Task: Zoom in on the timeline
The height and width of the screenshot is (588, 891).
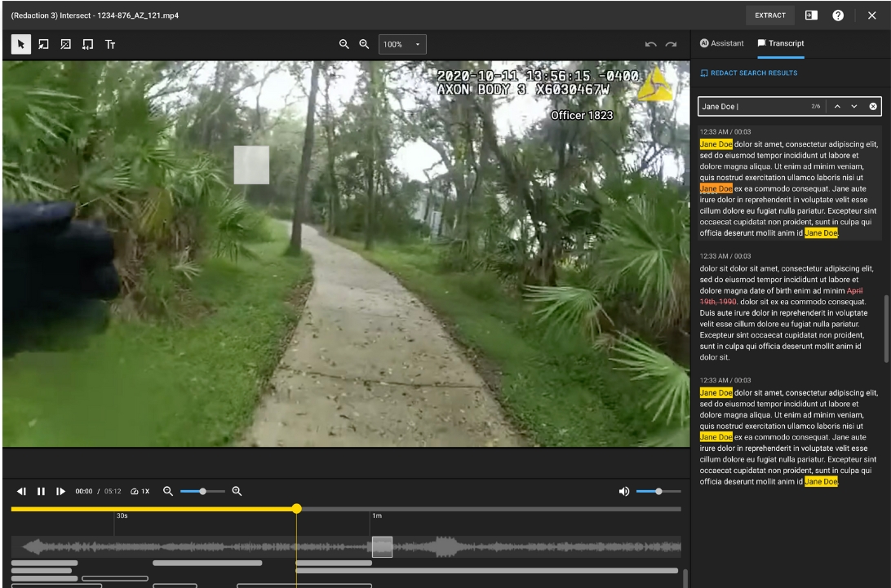Action: point(237,491)
